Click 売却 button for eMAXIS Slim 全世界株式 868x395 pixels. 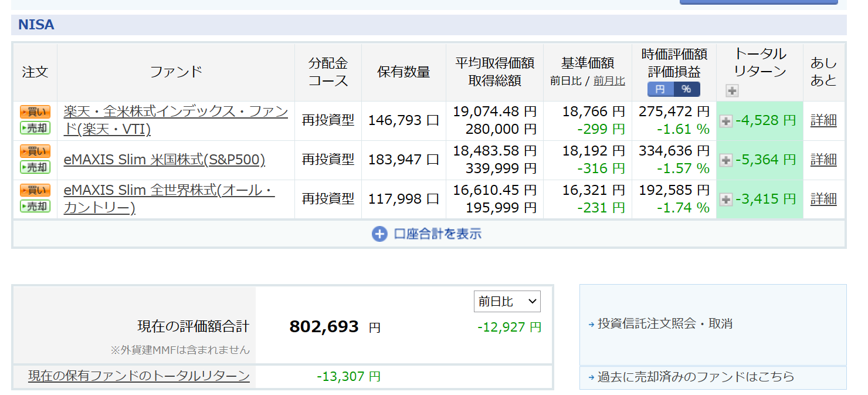click(35, 206)
